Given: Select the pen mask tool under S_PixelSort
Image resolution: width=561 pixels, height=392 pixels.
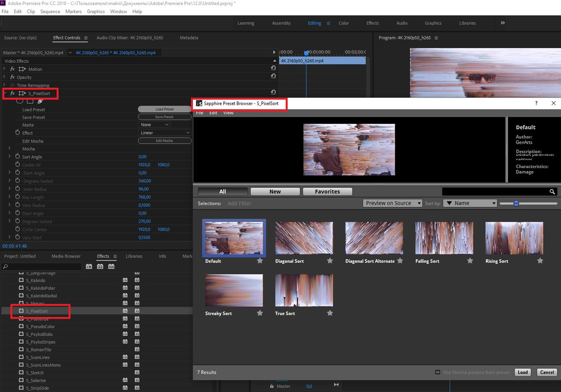Looking at the screenshot, I should (40, 101).
